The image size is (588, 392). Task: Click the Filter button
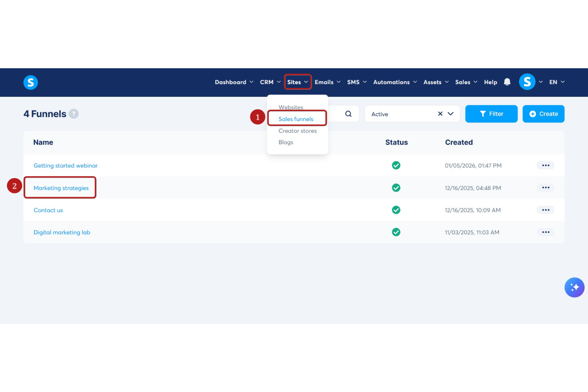click(491, 114)
